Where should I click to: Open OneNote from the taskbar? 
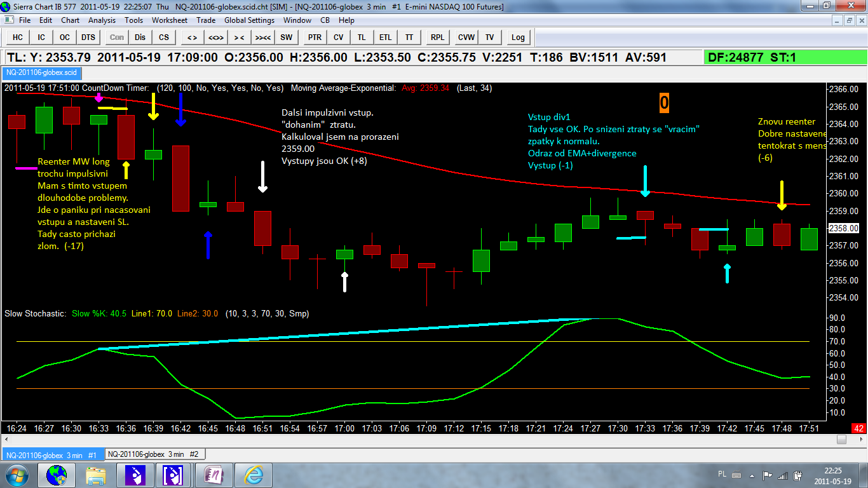coord(214,475)
